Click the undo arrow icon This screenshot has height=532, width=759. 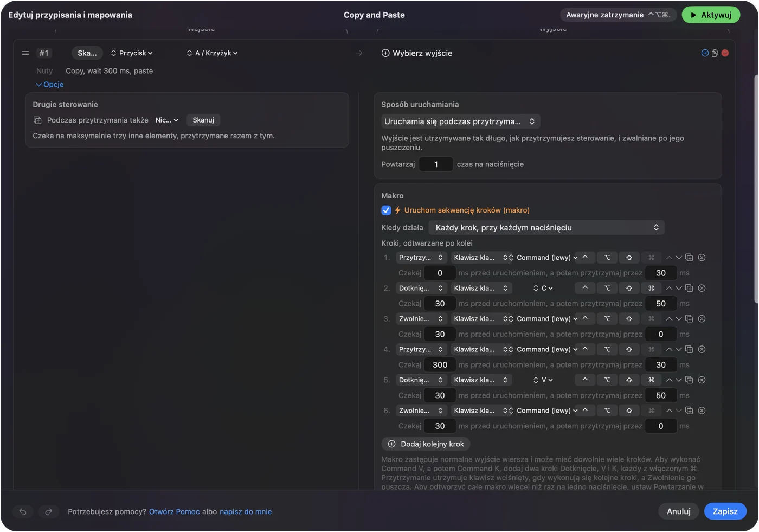23,511
